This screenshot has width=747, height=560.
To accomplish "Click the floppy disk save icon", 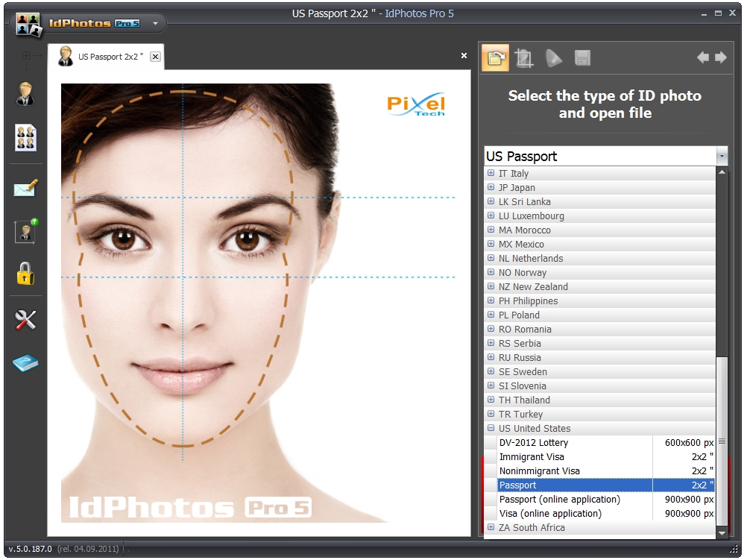I will coord(582,57).
